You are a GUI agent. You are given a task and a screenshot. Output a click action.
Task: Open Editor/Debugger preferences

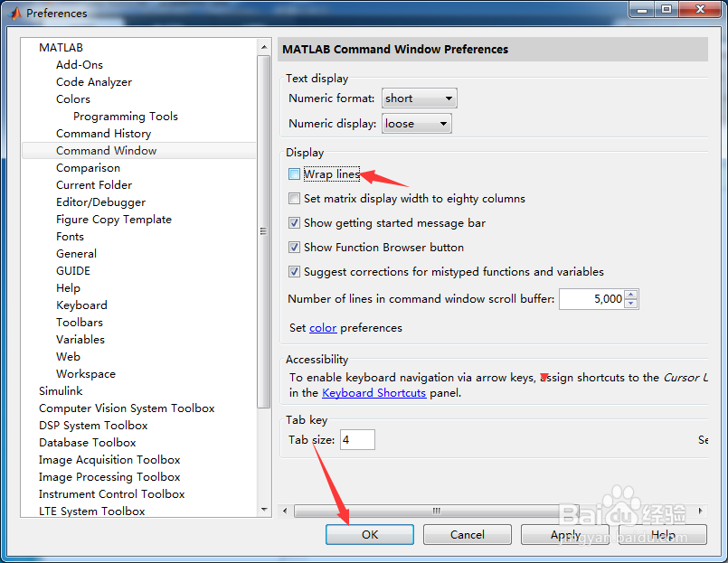100,202
